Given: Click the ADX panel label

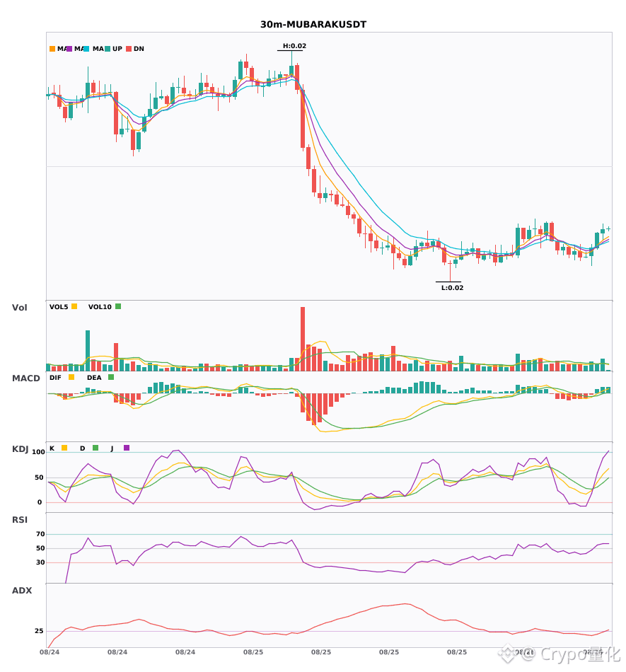Looking at the screenshot, I should point(22,590).
